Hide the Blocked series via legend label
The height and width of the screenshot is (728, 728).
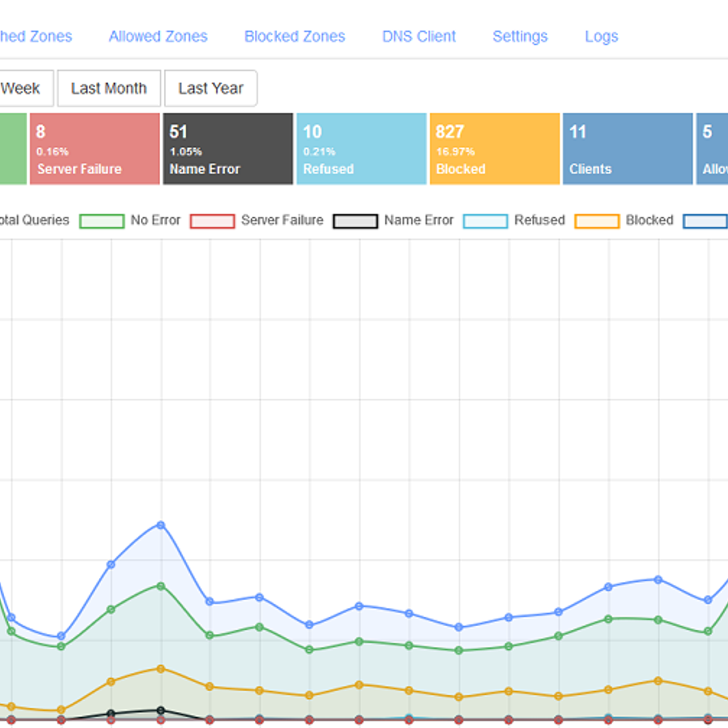(x=649, y=220)
